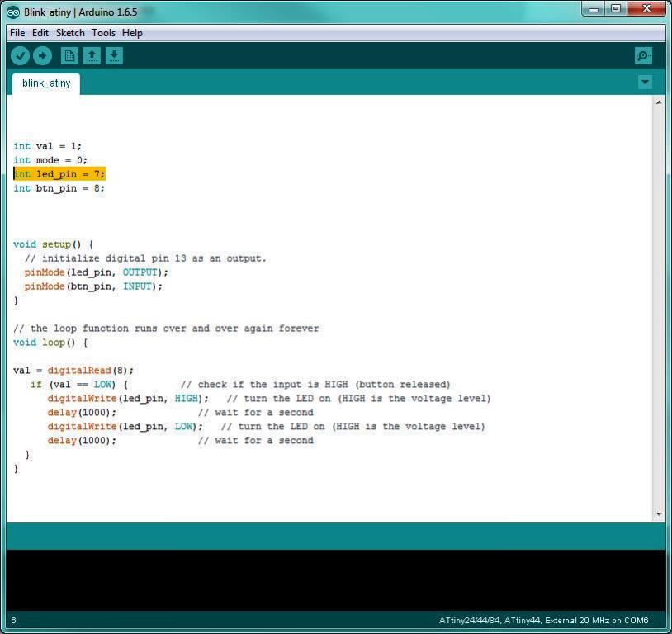Select the blink_atiny tab
This screenshot has height=634, width=672.
point(46,83)
